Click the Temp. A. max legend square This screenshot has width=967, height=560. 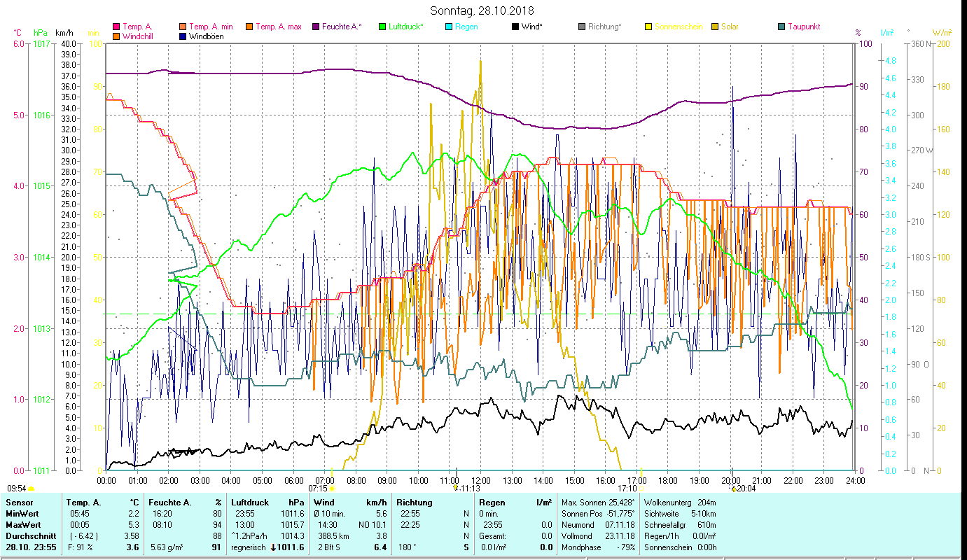pos(249,27)
